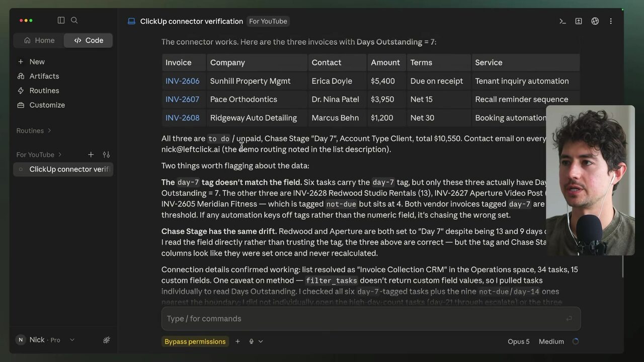The height and width of the screenshot is (362, 644).
Task: Click the For YouTube project tag in header
Action: [x=268, y=21]
